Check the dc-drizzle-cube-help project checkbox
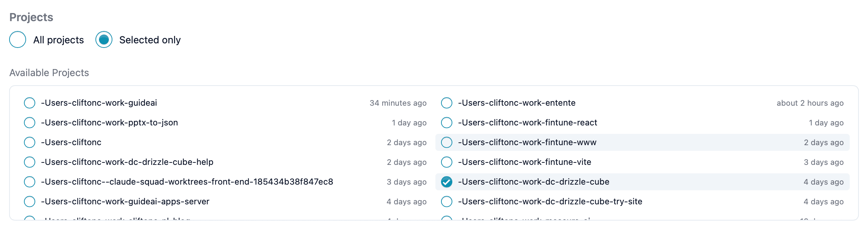Image resolution: width=868 pixels, height=229 pixels. click(x=30, y=162)
